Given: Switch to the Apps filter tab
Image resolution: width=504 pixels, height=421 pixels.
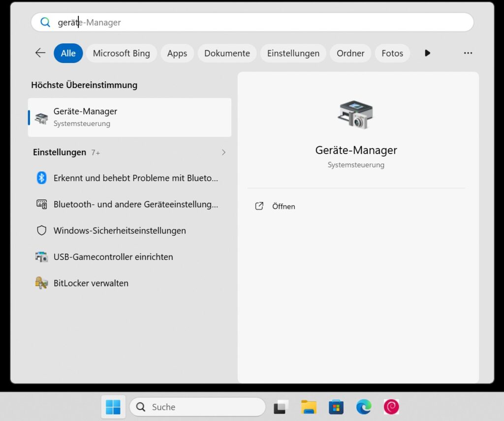Looking at the screenshot, I should click(177, 53).
